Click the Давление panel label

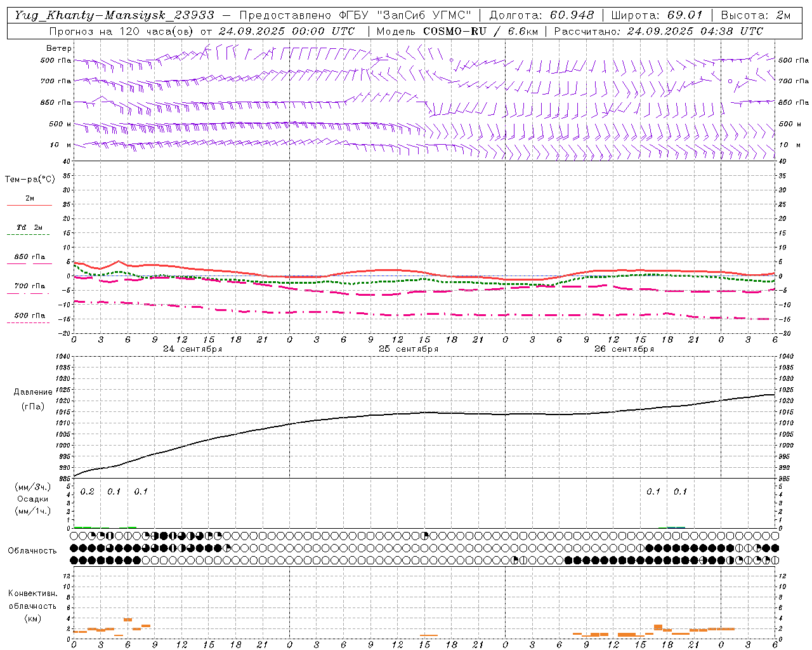(x=33, y=392)
